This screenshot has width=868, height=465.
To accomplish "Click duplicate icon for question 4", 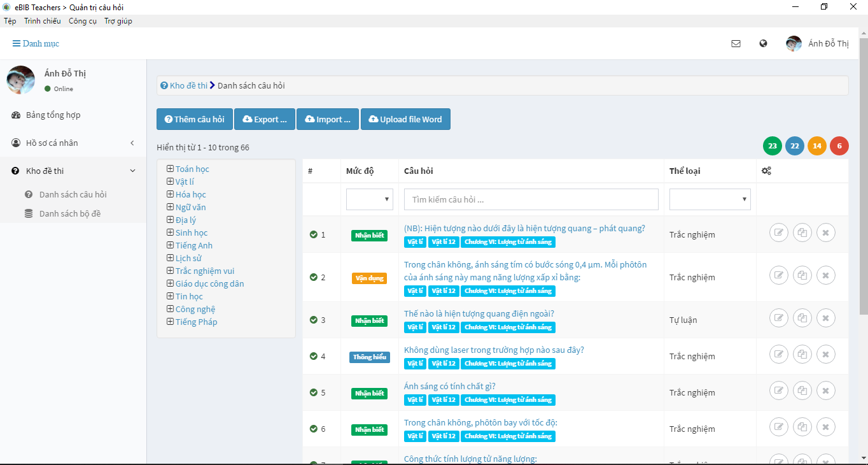I will pos(802,354).
